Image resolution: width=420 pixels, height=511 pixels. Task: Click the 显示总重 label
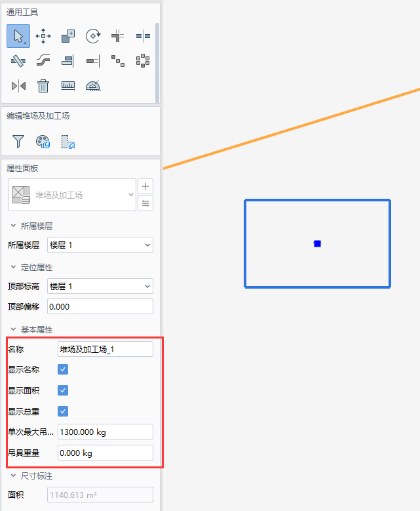point(24,411)
